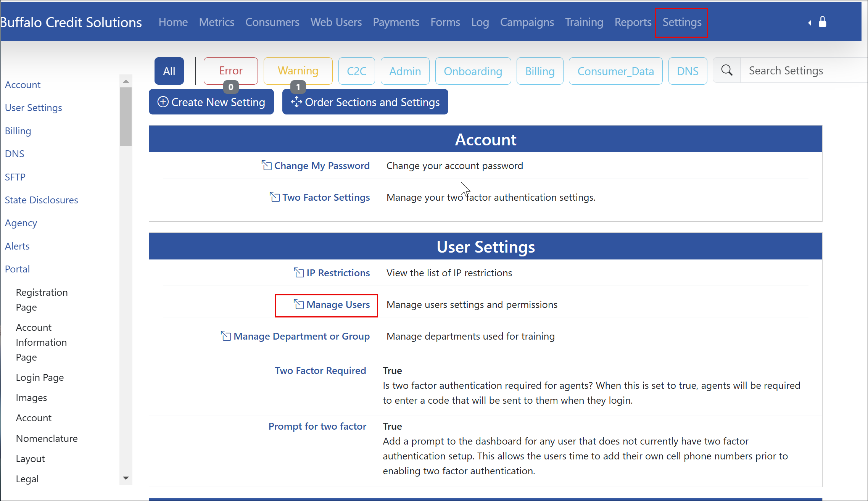Click Create New Setting button
868x501 pixels.
tap(211, 102)
